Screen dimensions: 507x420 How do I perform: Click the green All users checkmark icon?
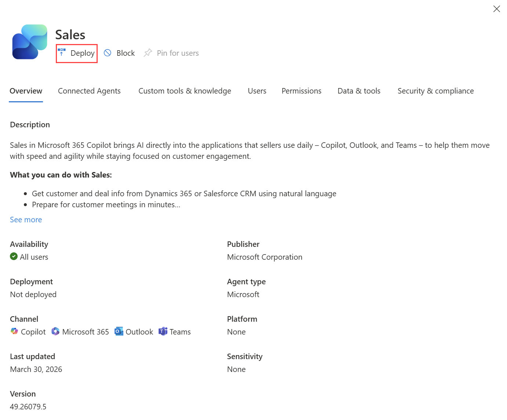point(14,256)
